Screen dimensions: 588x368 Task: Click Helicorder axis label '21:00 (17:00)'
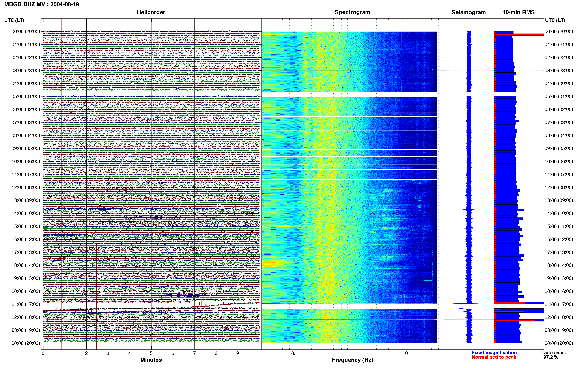tap(26, 304)
